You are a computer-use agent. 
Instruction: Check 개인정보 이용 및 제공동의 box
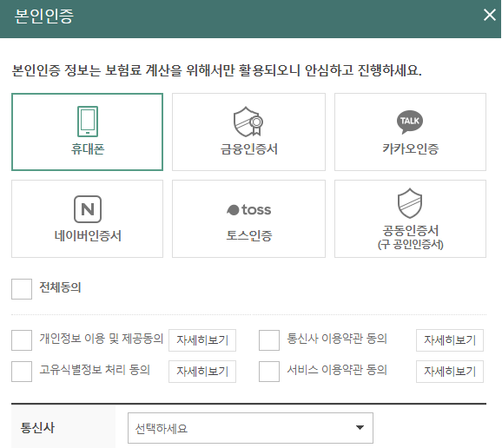[x=22, y=340]
